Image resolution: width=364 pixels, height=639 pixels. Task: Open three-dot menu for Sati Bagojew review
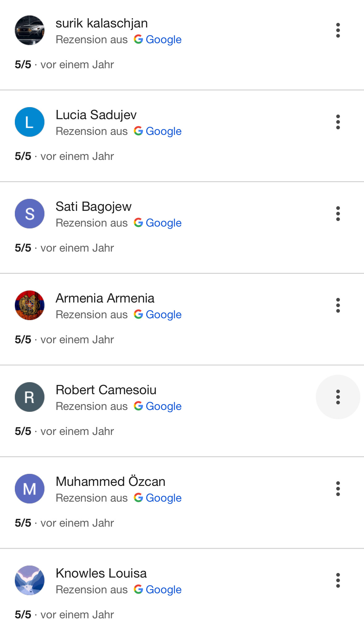pos(338,214)
